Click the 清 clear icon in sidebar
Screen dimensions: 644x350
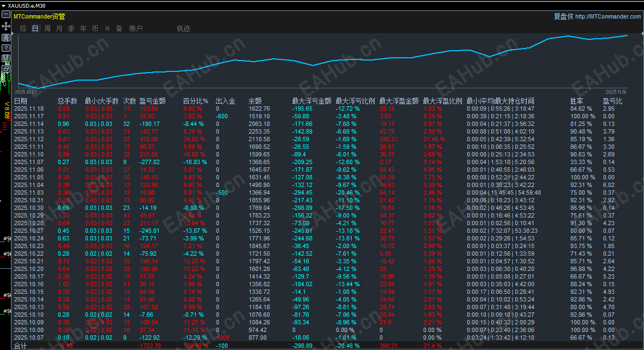click(x=6, y=38)
